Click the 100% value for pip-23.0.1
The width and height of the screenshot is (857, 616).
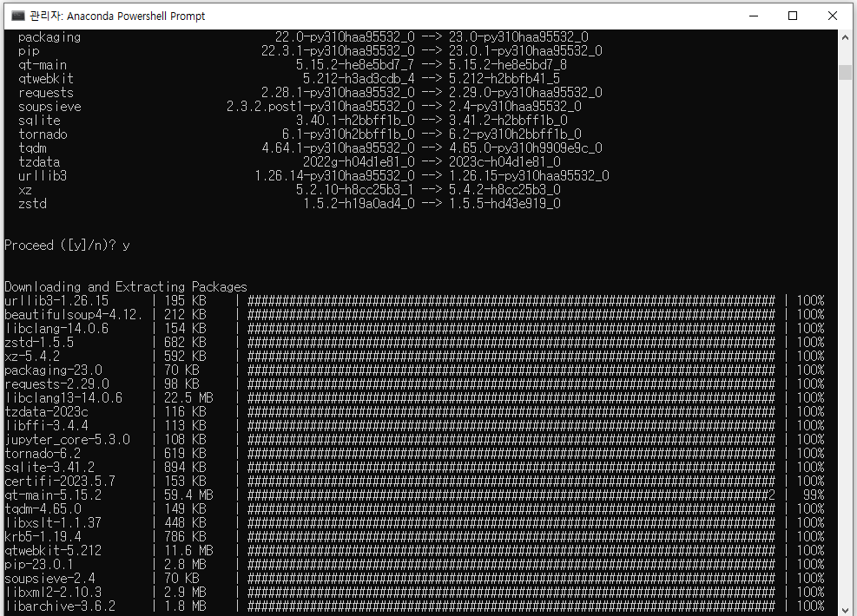coord(810,565)
